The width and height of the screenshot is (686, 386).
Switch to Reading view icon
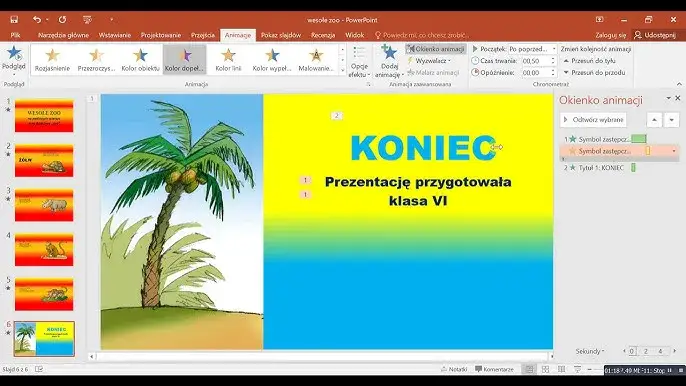click(562, 369)
